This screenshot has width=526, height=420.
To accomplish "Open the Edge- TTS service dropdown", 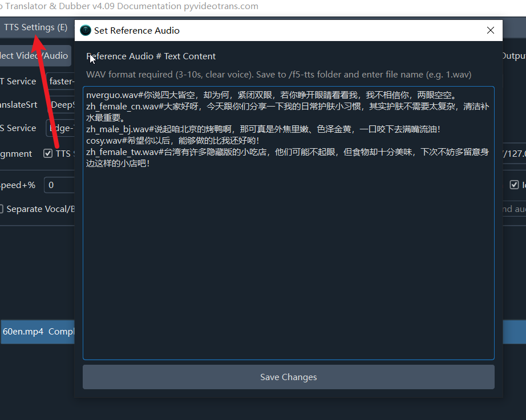I will pos(60,128).
